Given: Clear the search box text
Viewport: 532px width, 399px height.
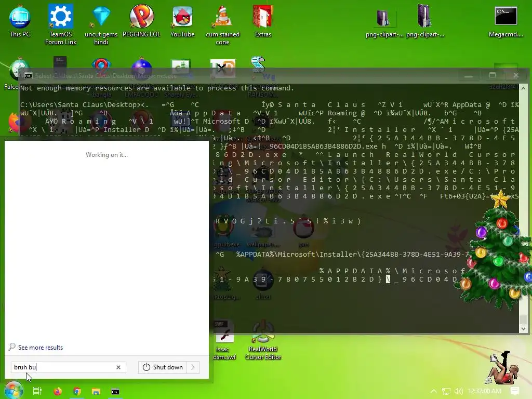Looking at the screenshot, I should click(x=118, y=367).
